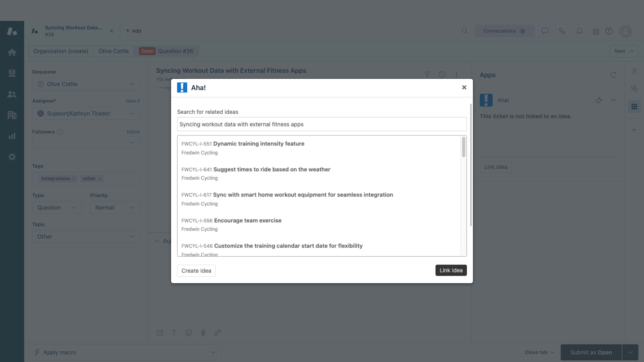644x362 pixels.
Task: Click the Create idea button
Action: point(196,270)
